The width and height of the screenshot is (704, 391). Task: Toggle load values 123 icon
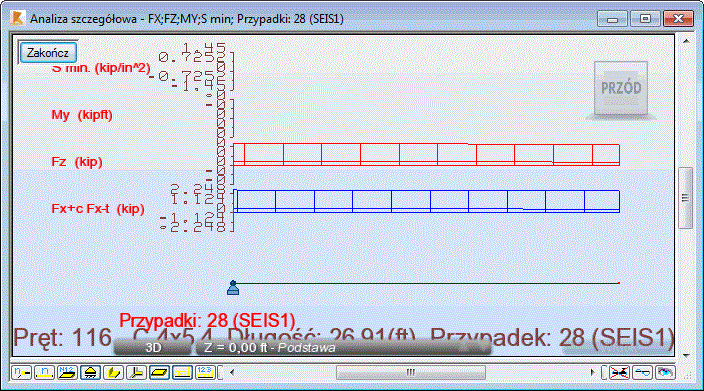click(205, 373)
